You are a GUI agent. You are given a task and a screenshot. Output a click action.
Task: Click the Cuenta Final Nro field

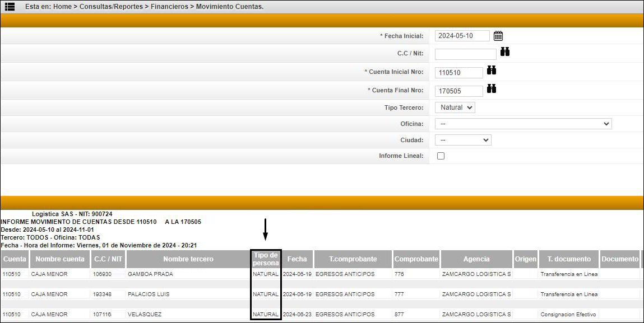pos(458,91)
